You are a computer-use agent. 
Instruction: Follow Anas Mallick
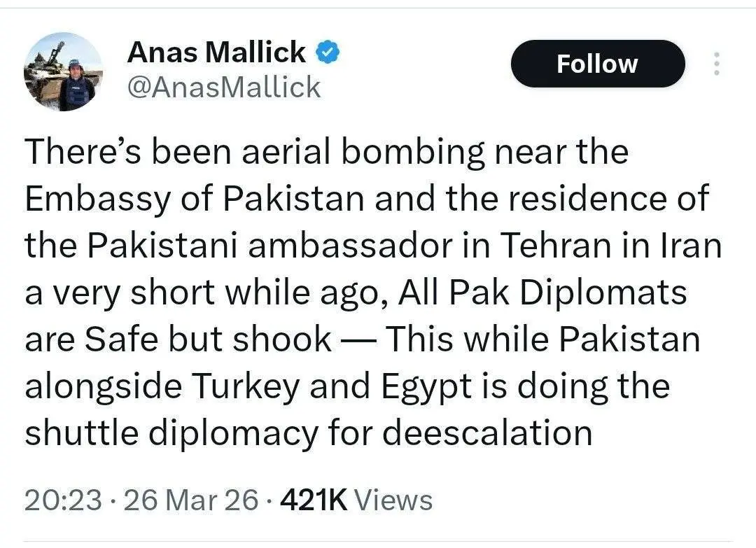click(x=596, y=64)
